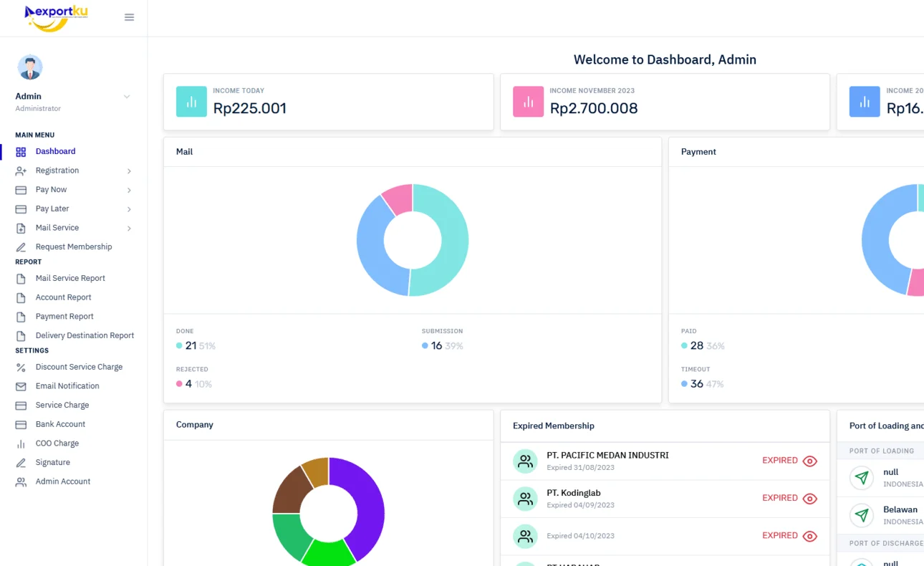
Task: Open Account Report page
Action: [63, 297]
